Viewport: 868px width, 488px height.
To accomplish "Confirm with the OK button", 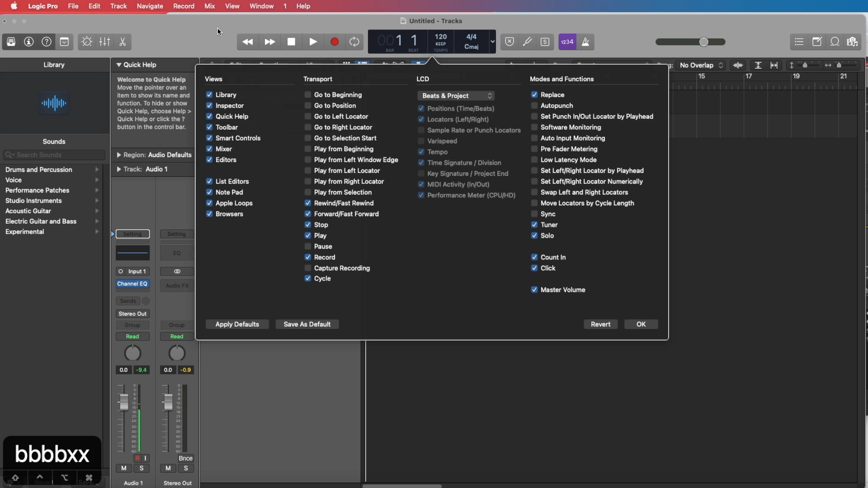I will (x=641, y=324).
